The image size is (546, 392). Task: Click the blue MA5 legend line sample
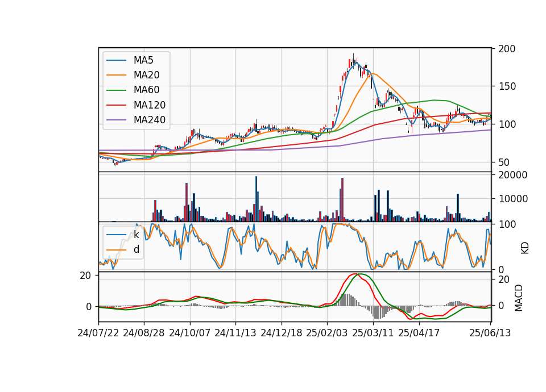(x=116, y=60)
